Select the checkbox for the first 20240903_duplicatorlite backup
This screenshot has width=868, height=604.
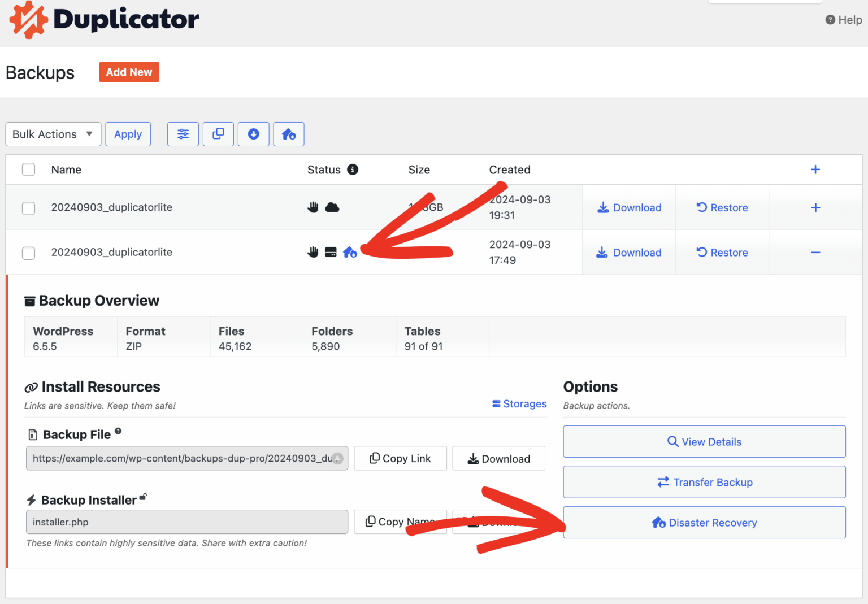click(x=28, y=208)
